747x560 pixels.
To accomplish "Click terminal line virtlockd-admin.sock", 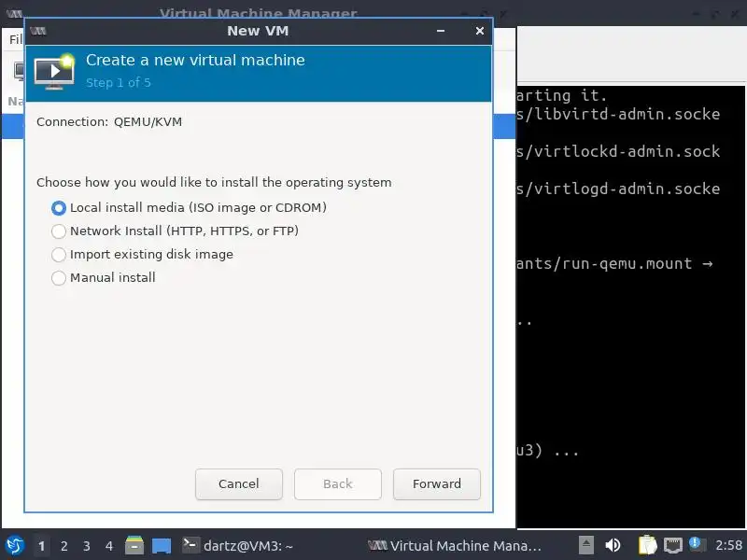I will [618, 151].
